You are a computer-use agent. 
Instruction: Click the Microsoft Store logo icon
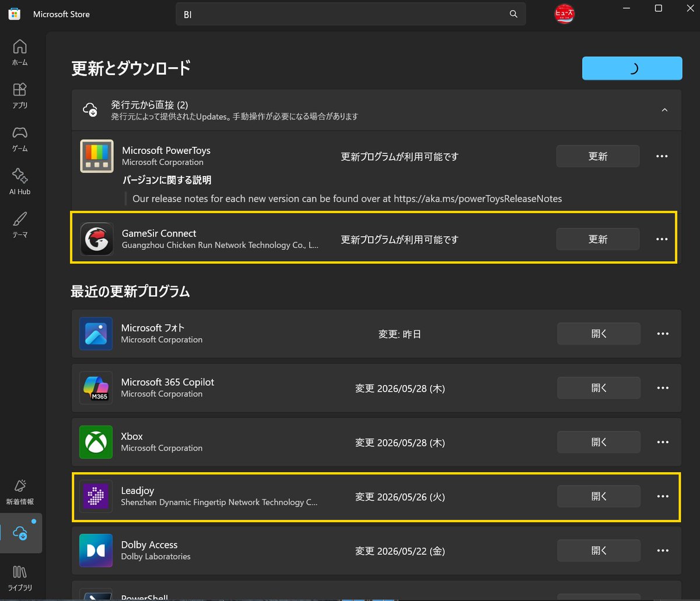tap(14, 14)
